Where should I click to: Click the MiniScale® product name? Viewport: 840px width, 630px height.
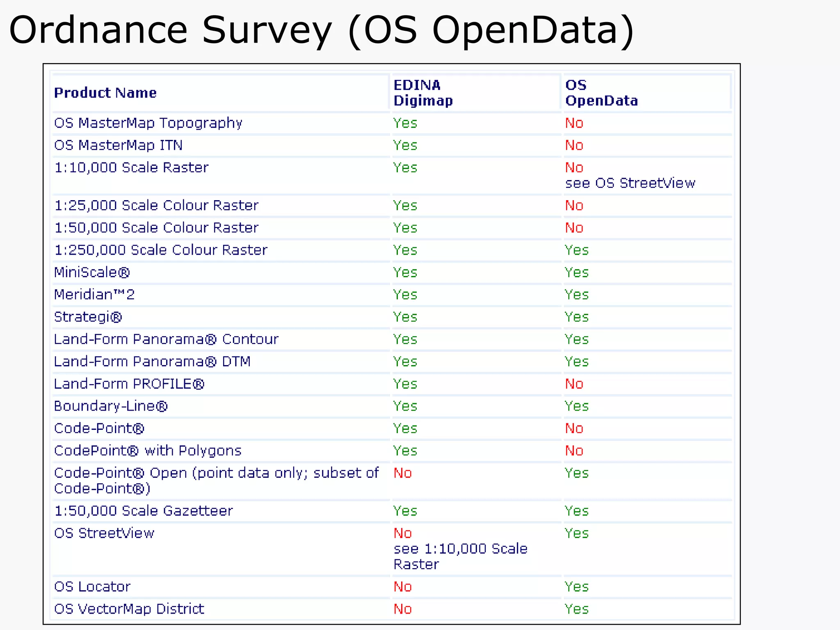point(92,272)
